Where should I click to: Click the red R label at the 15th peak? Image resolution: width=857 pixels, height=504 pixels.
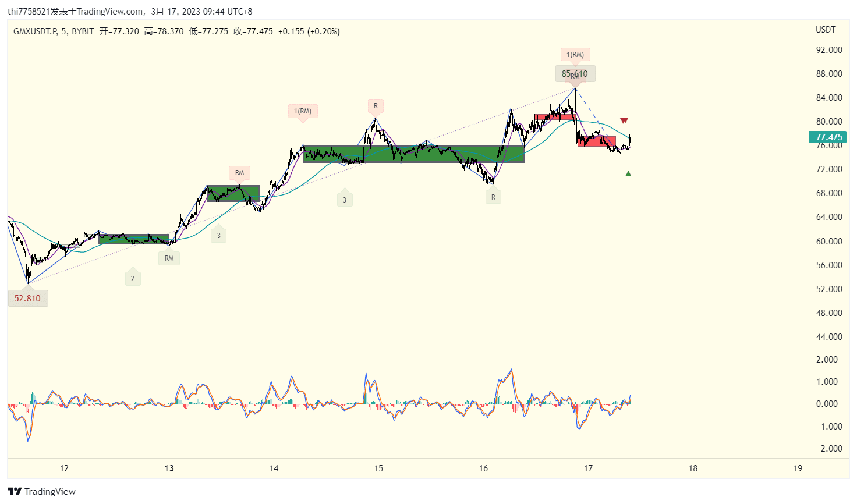click(x=376, y=106)
